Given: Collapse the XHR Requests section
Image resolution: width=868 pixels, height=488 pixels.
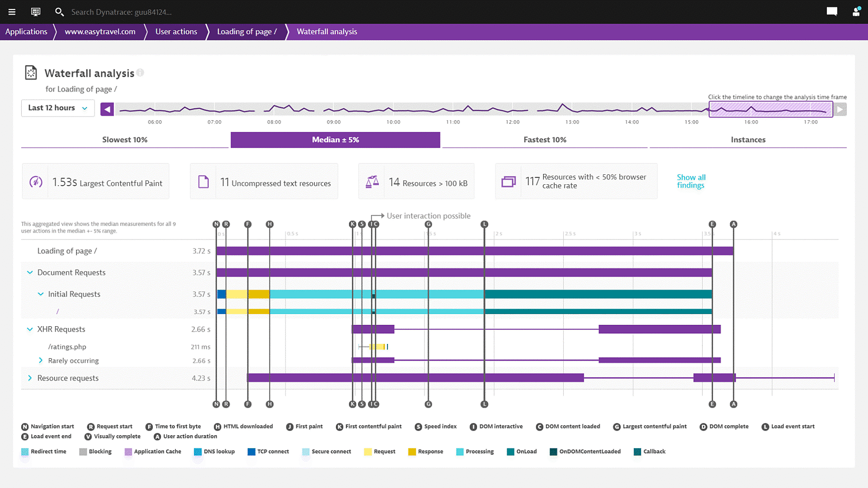Looking at the screenshot, I should tap(29, 328).
